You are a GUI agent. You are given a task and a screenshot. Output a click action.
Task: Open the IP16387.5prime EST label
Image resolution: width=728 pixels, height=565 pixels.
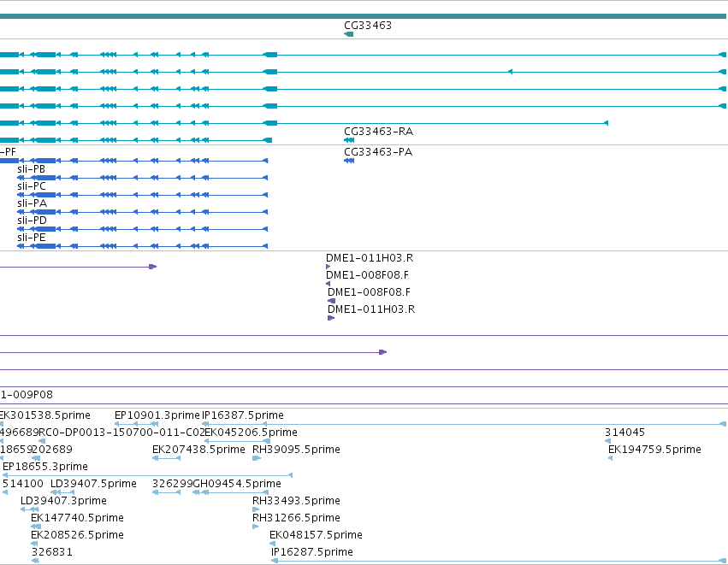coord(243,415)
